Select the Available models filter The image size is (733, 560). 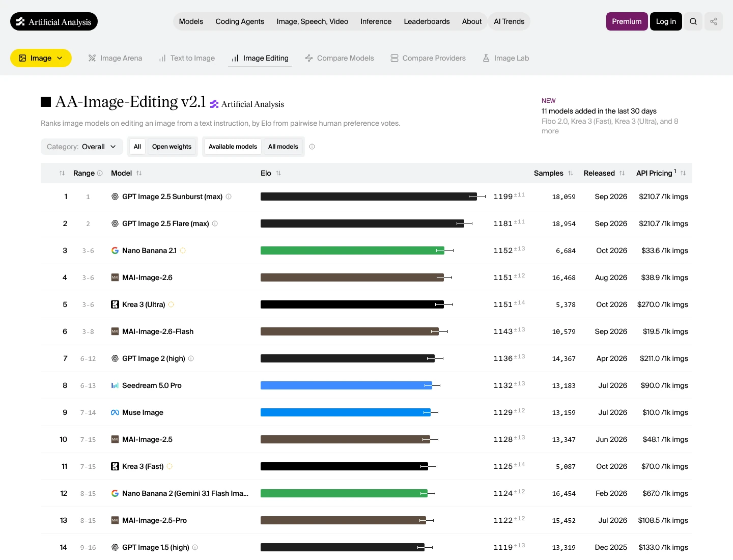coord(233,147)
